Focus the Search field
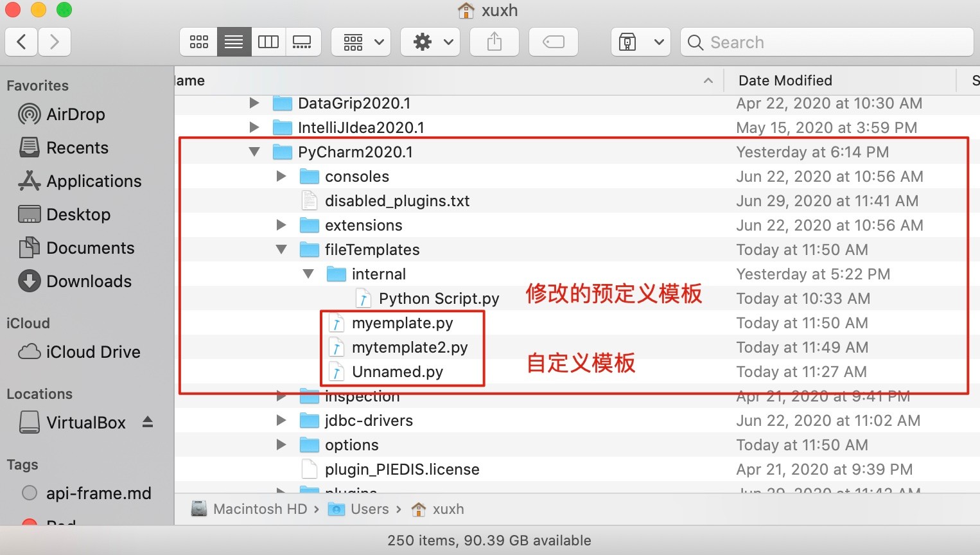Screen dimensions: 980x555 tap(827, 42)
